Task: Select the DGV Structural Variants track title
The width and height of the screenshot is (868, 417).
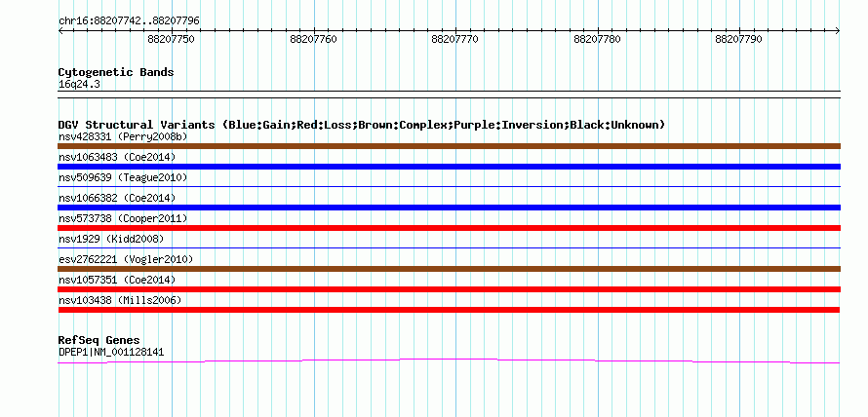Action: (362, 125)
